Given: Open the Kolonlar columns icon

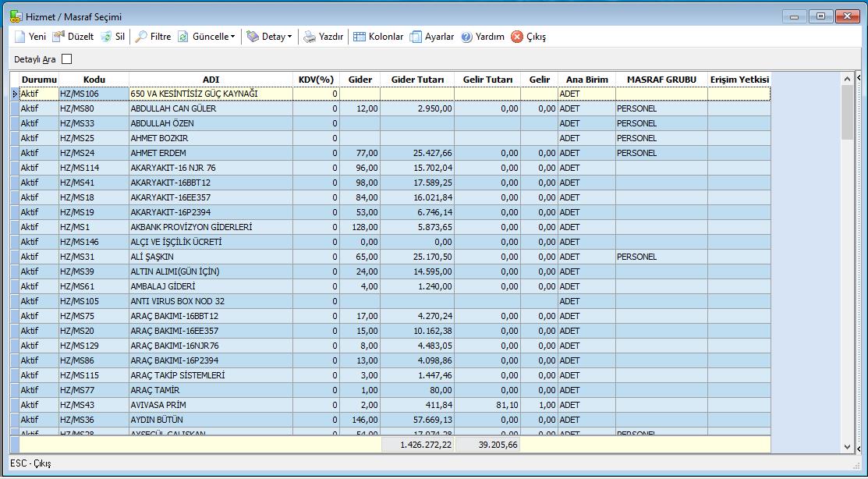Looking at the screenshot, I should [x=360, y=37].
